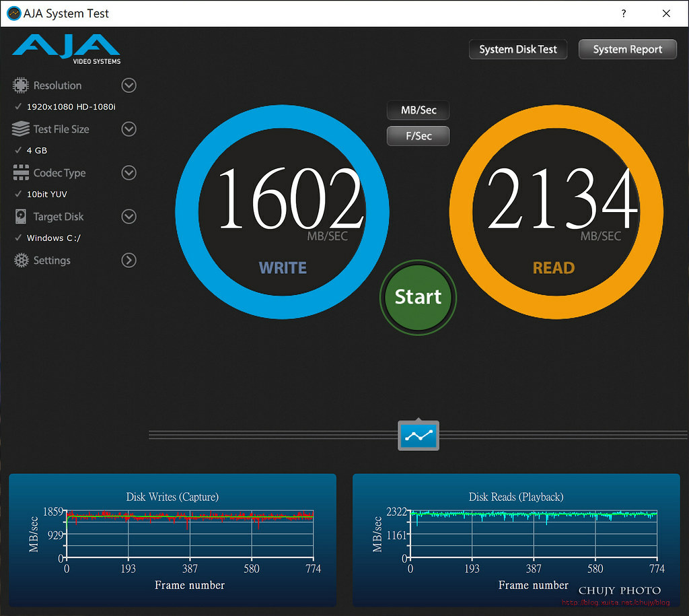The height and width of the screenshot is (616, 689).
Task: Click the AJA Video Systems logo
Action: [x=67, y=49]
